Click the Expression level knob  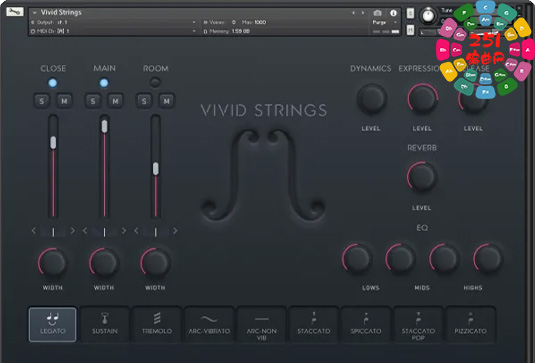pos(422,99)
